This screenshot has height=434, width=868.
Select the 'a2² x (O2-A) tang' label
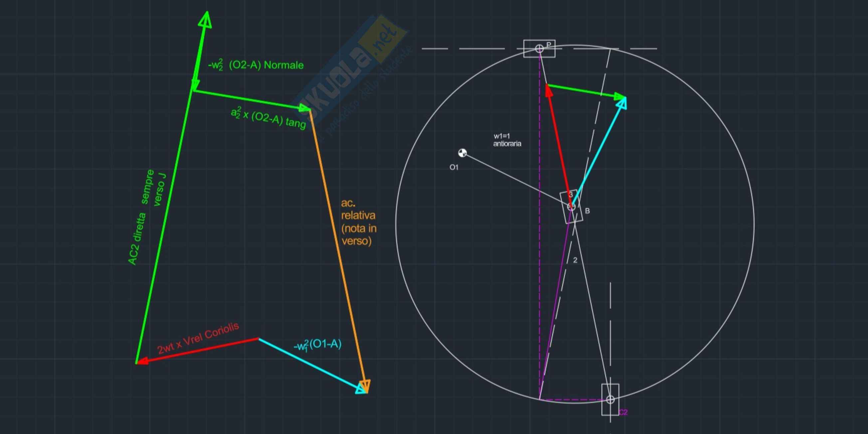click(x=268, y=118)
